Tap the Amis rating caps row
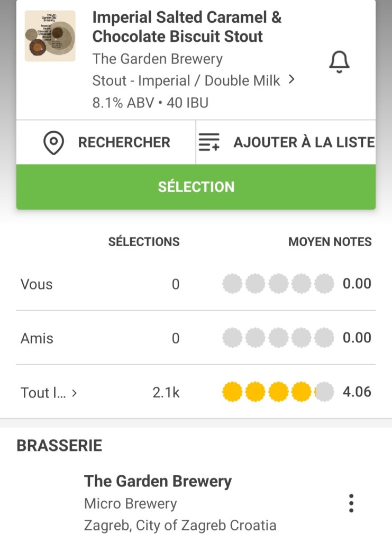The image size is (392, 542). click(x=278, y=338)
